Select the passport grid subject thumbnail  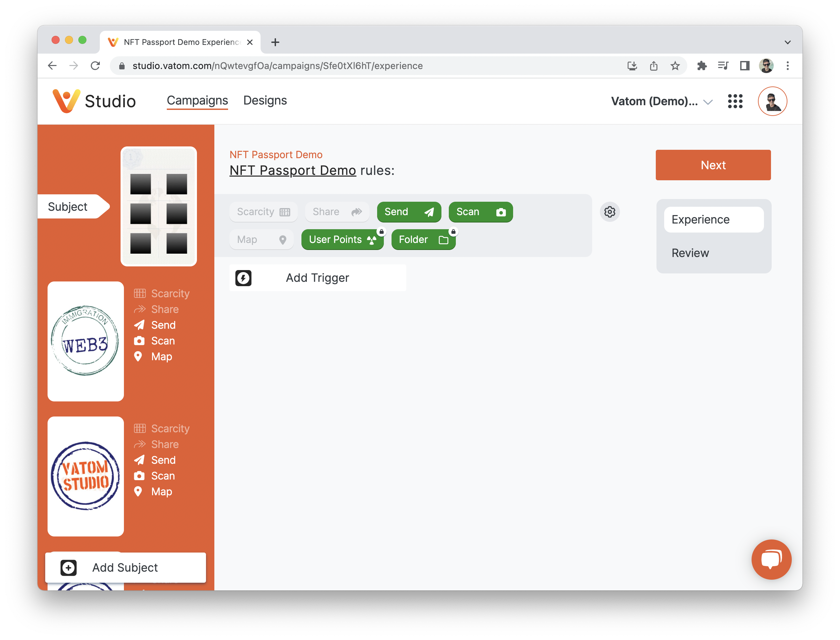tap(158, 206)
